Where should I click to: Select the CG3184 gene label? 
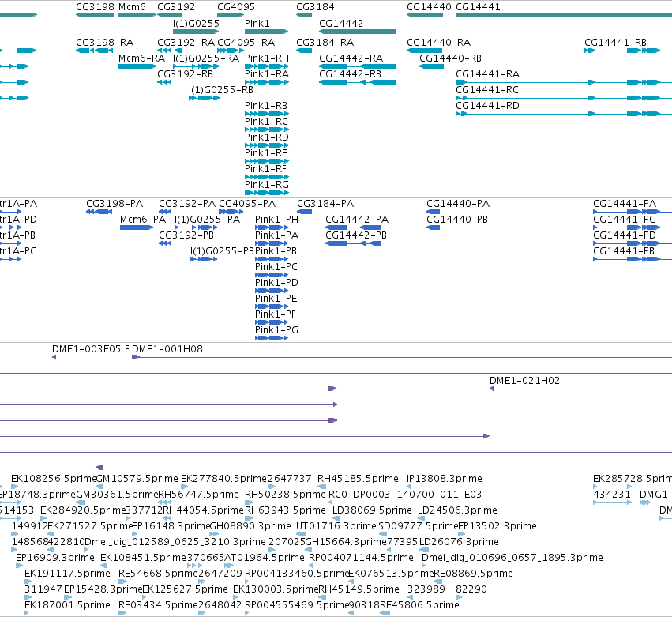pos(315,7)
